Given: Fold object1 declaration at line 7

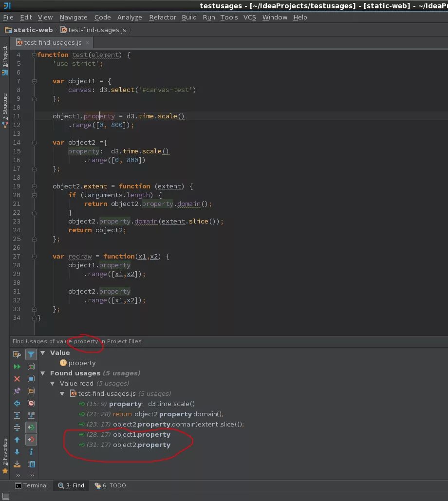Looking at the screenshot, I should [x=34, y=81].
